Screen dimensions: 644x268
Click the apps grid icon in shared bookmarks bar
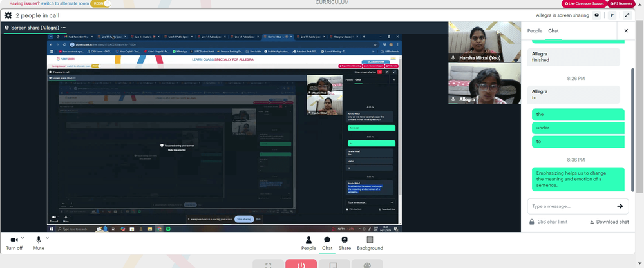52,52
